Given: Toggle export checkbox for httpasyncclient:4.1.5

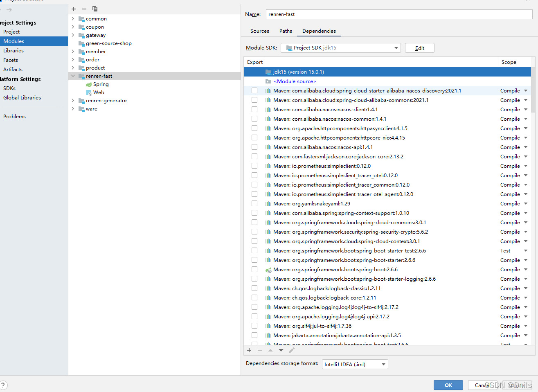Looking at the screenshot, I should pos(254,128).
